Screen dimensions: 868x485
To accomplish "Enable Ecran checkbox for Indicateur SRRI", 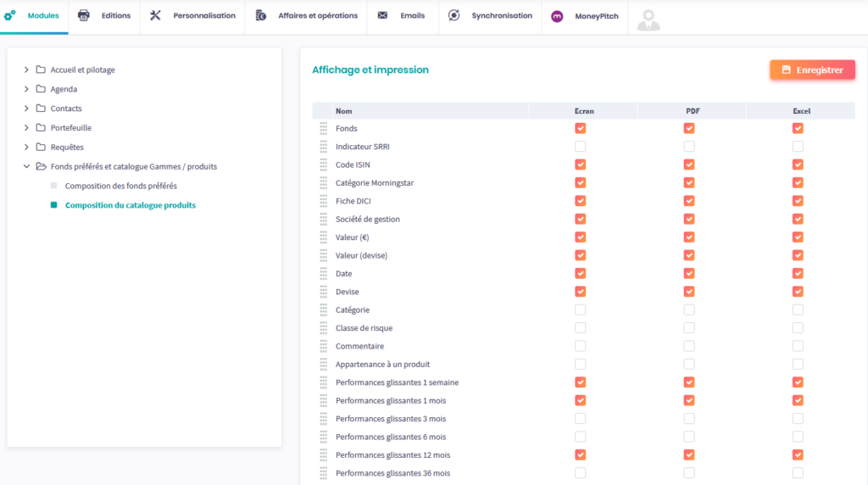I will point(581,147).
